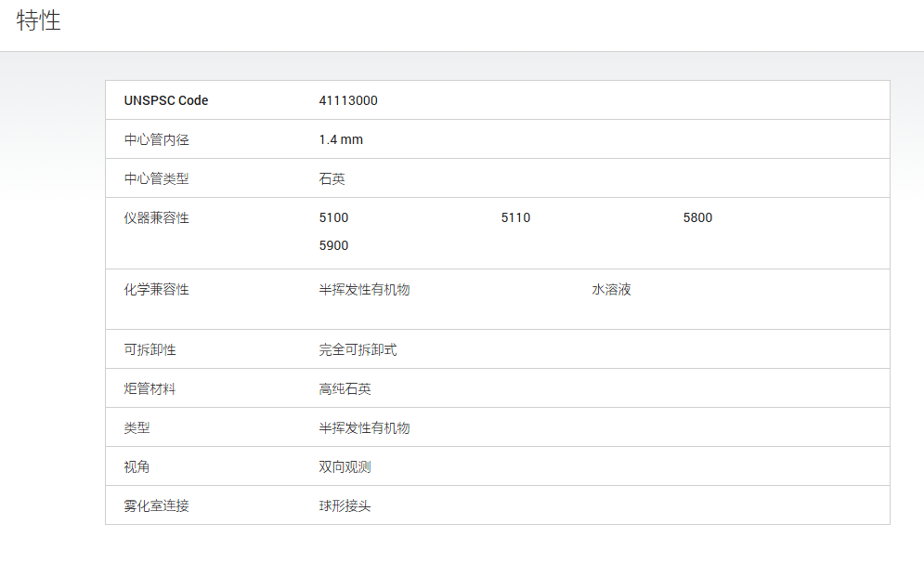This screenshot has height=577, width=924.
Task: Click the 双向观测 viewing value
Action: click(x=345, y=467)
